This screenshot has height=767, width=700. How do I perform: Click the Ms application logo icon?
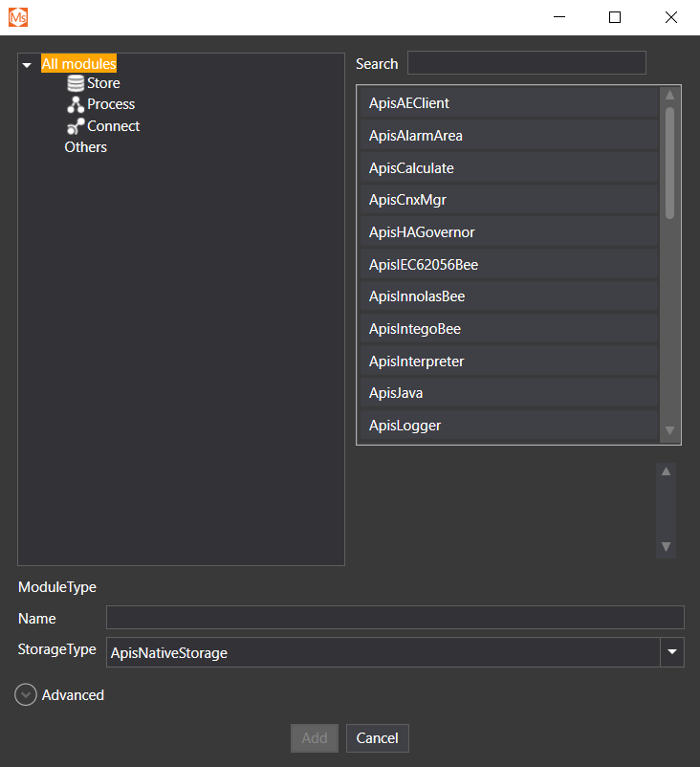pyautogui.click(x=18, y=17)
